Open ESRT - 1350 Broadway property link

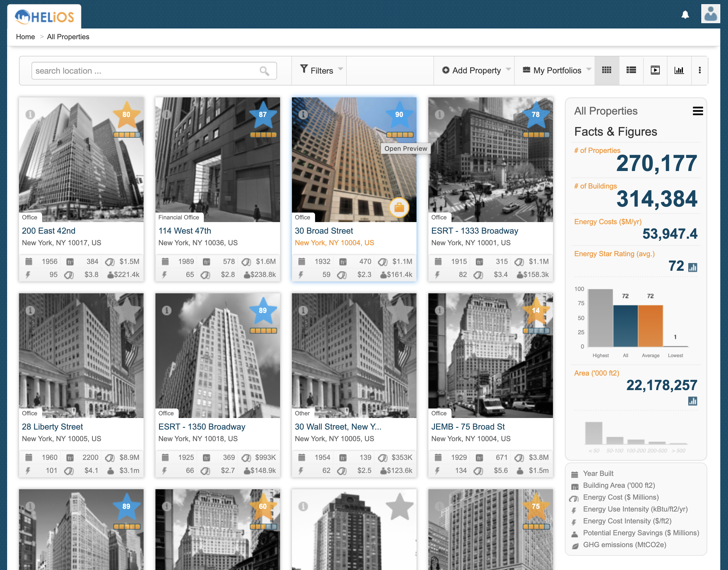coord(202,427)
